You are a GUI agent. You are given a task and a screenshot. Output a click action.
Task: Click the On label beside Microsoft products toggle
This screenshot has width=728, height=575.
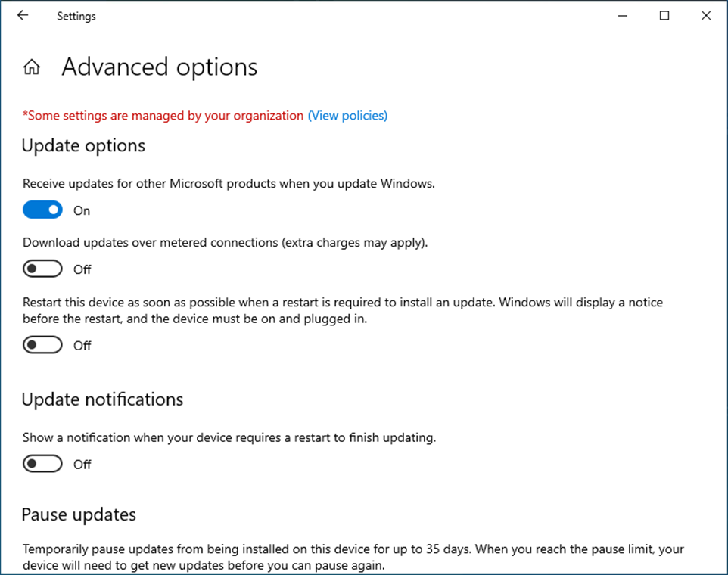pos(82,210)
